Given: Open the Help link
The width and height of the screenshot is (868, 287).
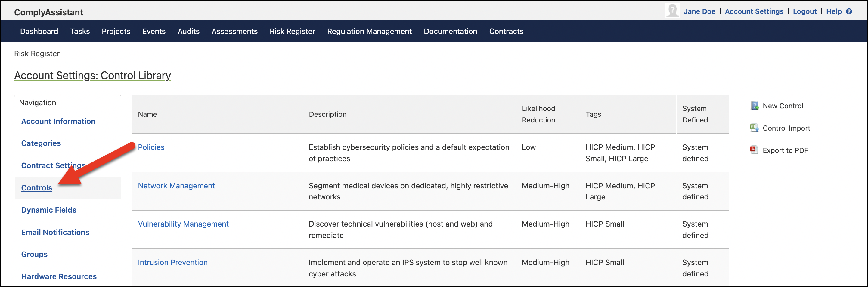Looking at the screenshot, I should pos(834,11).
